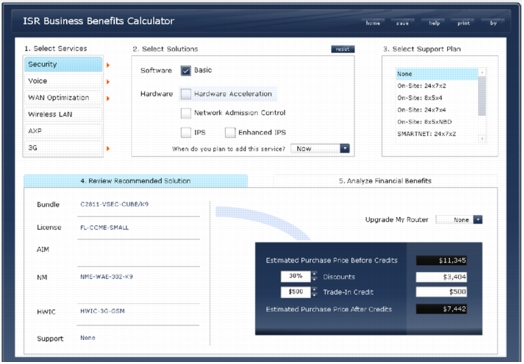The image size is (524, 364).
Task: Click the NM value NME-WAE-302-K9
Action: 107,277
